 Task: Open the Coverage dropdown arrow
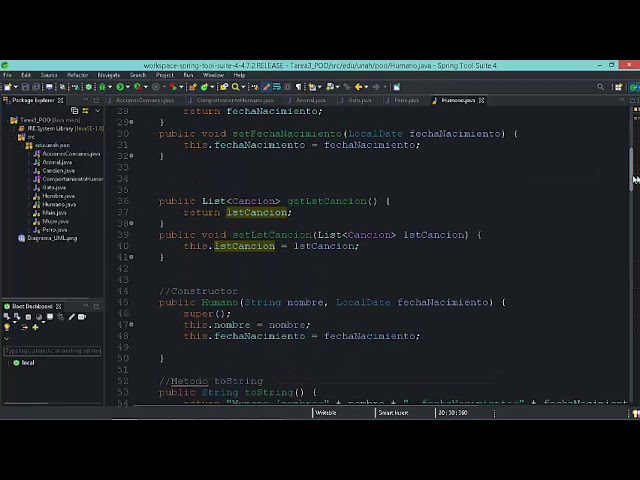[x=146, y=87]
